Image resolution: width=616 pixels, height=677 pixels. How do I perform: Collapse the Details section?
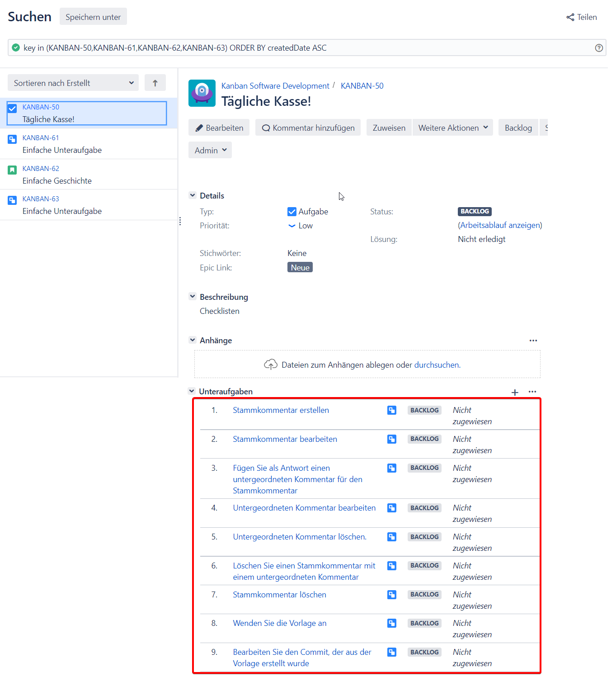193,195
